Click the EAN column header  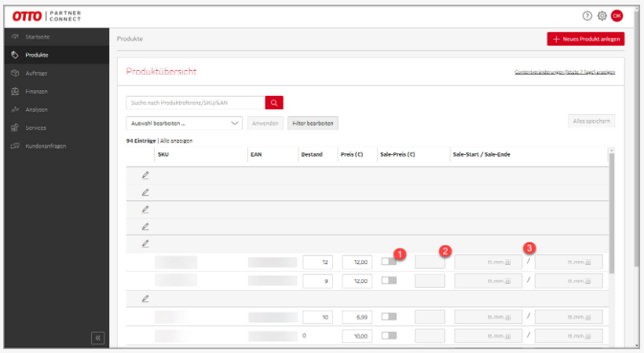pos(256,155)
